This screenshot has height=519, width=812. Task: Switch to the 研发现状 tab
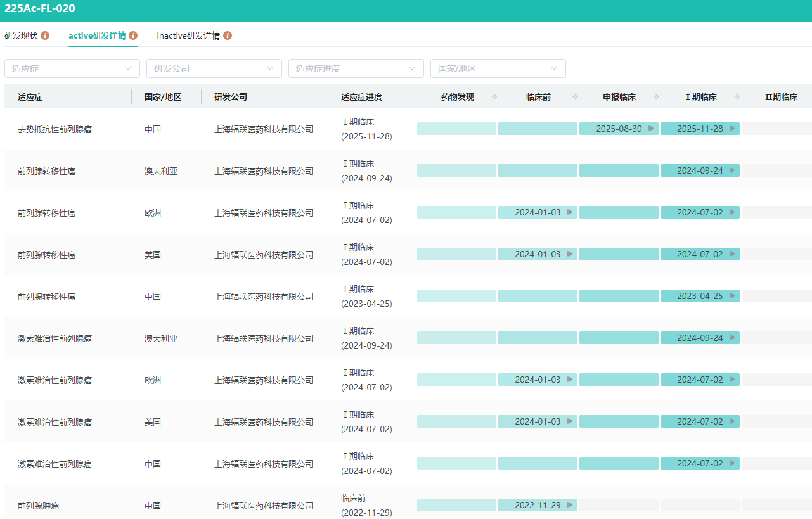21,35
